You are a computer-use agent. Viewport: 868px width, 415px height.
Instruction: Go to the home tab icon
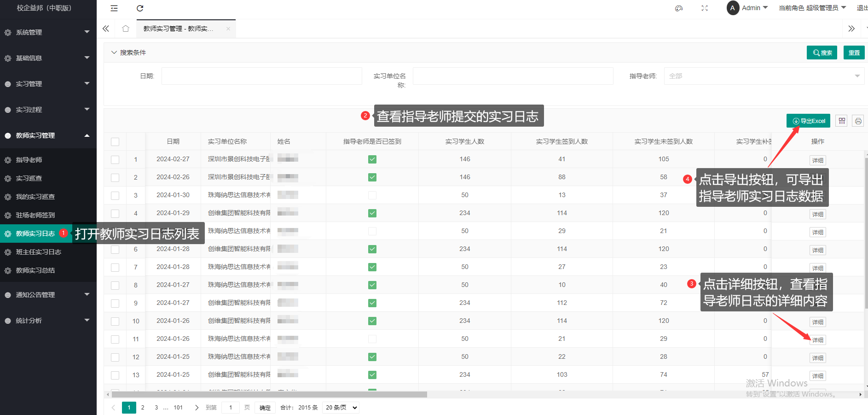point(126,29)
